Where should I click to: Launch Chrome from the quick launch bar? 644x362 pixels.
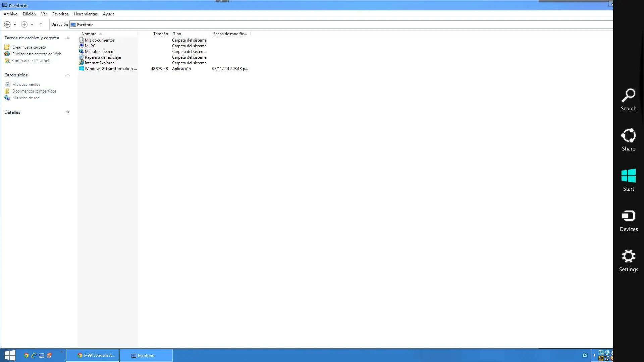point(26,356)
